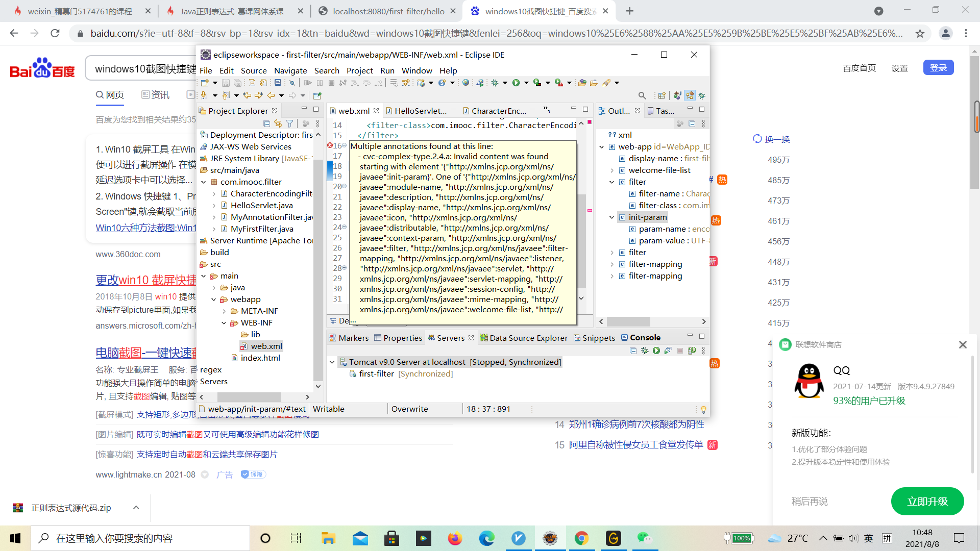Open the Navigate menu
Viewport: 980px width, 551px height.
tap(290, 70)
